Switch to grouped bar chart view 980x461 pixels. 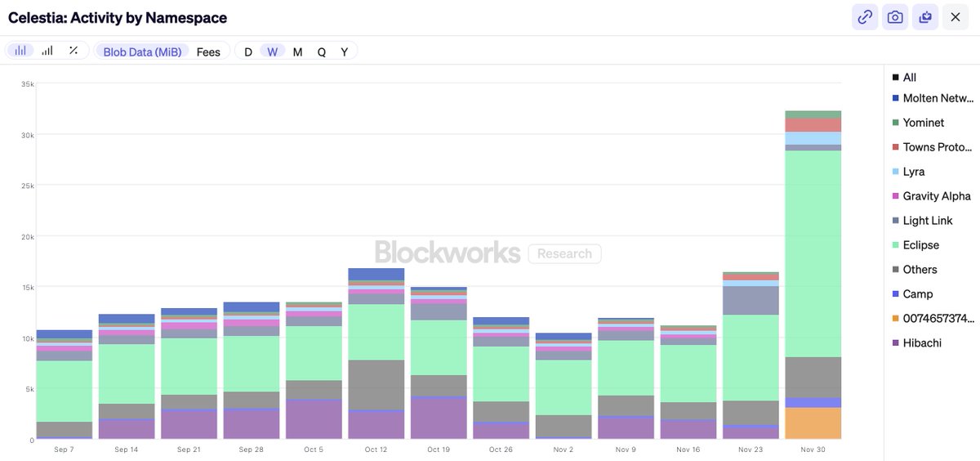[x=47, y=51]
